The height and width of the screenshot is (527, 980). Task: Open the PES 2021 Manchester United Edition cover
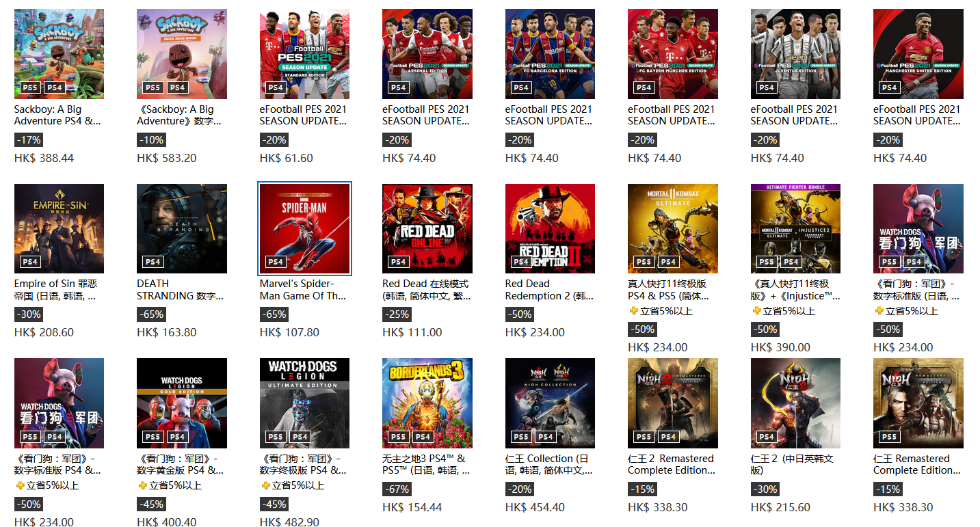pos(918,54)
